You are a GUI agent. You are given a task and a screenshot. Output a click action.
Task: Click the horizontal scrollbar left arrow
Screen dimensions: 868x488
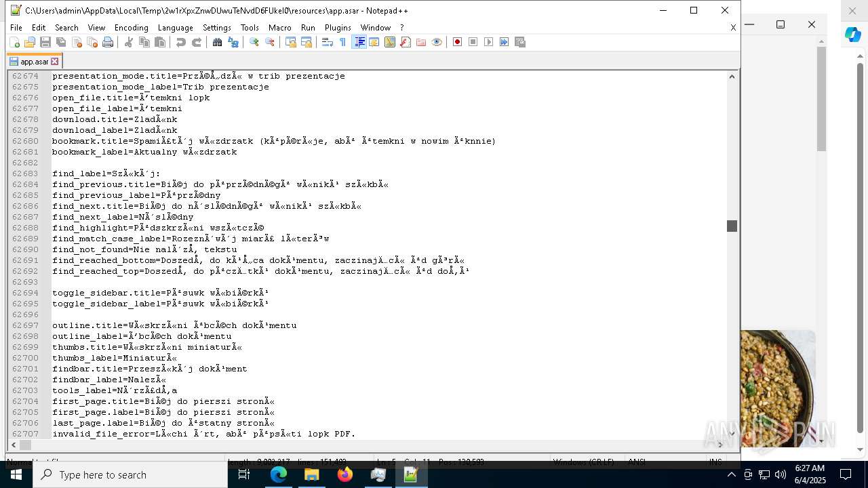[x=13, y=445]
